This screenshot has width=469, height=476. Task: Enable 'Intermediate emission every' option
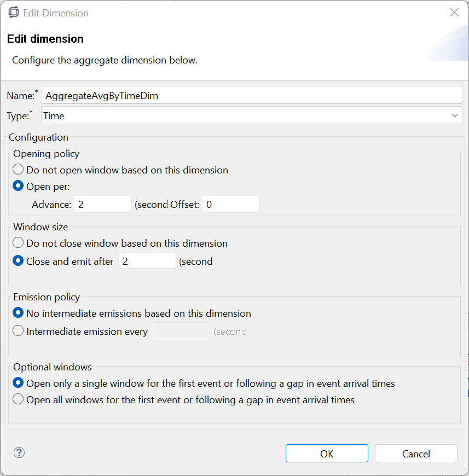pyautogui.click(x=19, y=332)
